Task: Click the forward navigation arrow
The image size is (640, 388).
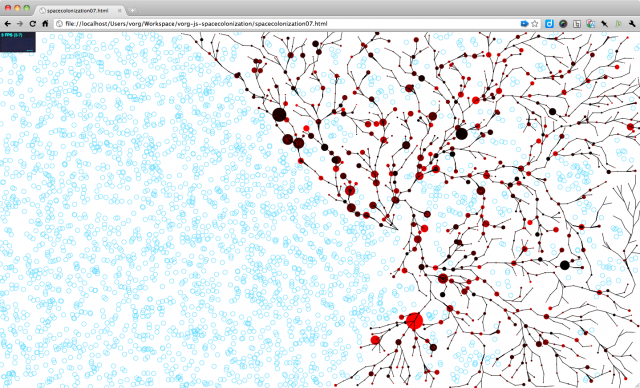Action: coord(20,24)
